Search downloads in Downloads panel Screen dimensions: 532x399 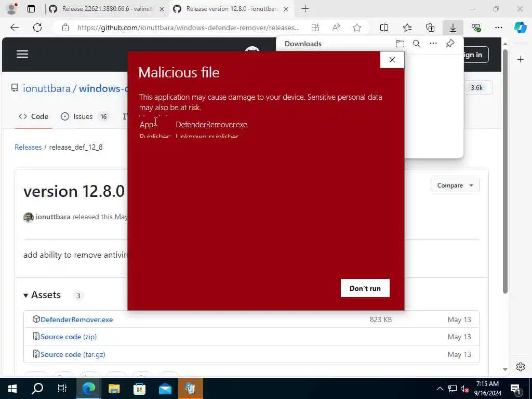417,44
